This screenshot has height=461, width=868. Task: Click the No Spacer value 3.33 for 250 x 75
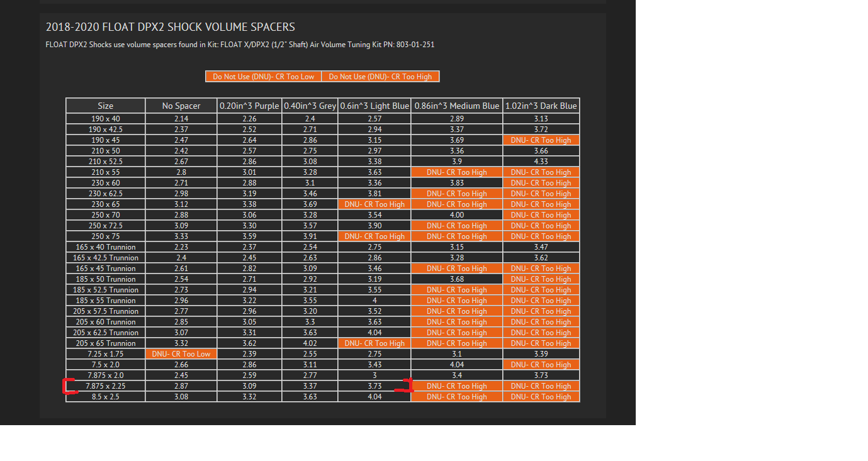point(181,236)
